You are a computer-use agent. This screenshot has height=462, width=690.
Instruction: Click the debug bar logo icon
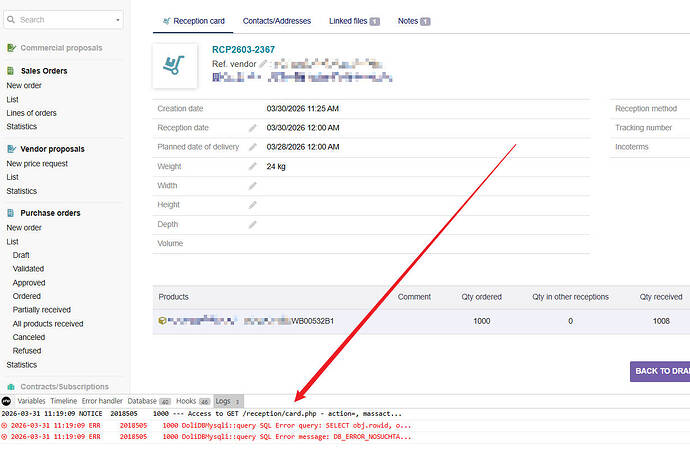(7, 401)
